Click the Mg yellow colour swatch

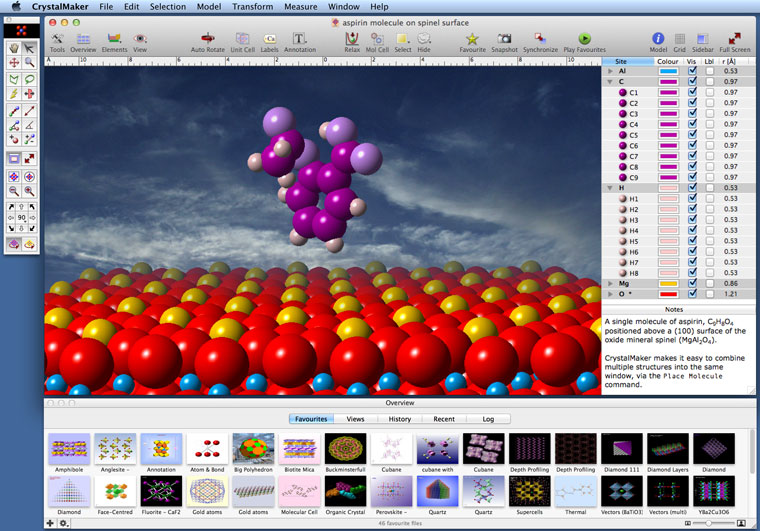(x=668, y=283)
